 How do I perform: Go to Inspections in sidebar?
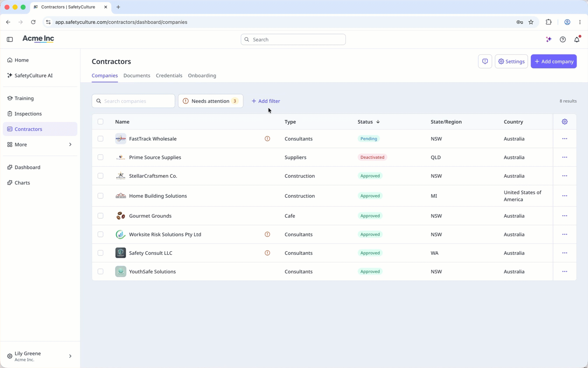(x=40, y=114)
